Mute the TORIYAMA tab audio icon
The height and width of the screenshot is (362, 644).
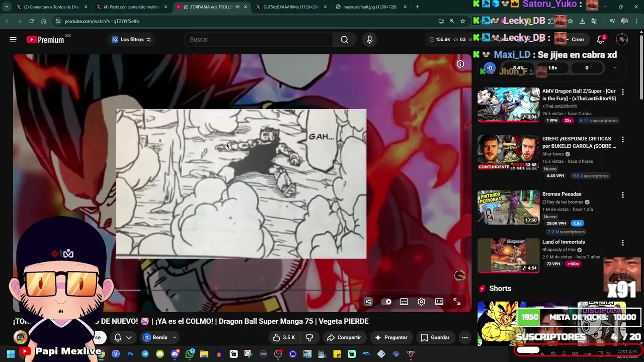(237, 7)
